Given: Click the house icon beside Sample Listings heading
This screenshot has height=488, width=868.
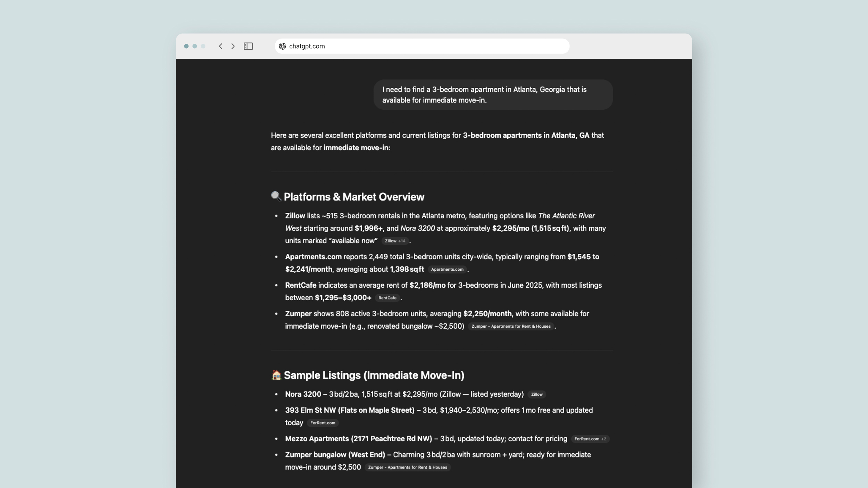Looking at the screenshot, I should coord(276,375).
